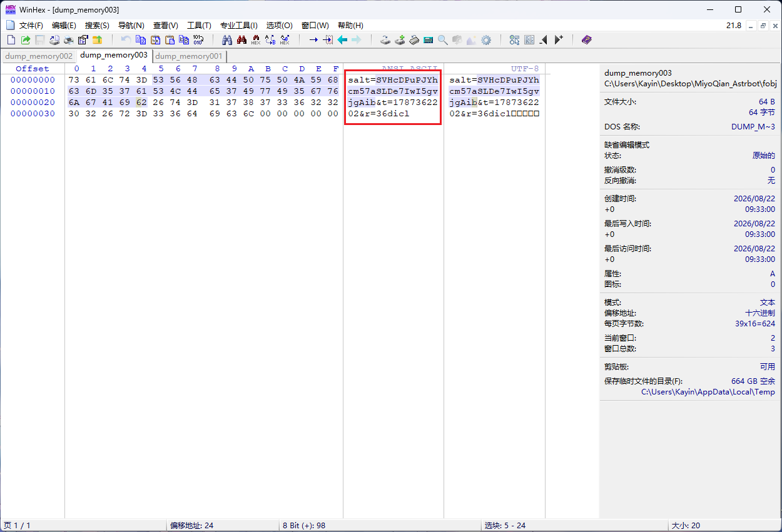Open Find Text with the blue binoculars
This screenshot has height=532, width=782.
coord(227,40)
